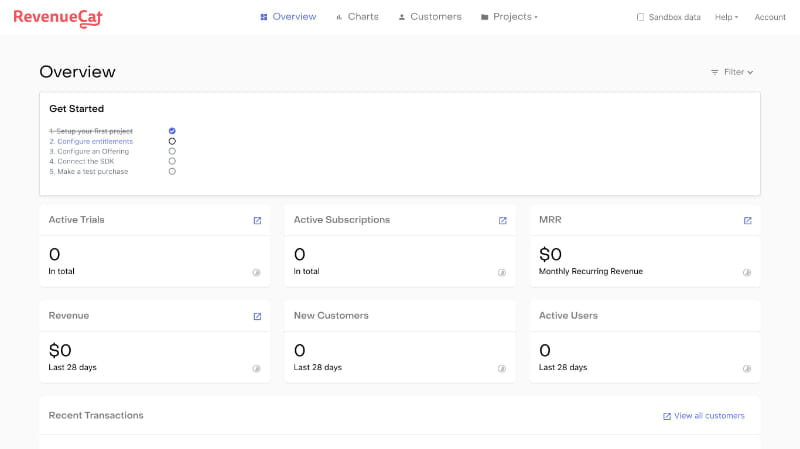
Task: Open Active Subscriptions external chart icon
Action: 502,220
